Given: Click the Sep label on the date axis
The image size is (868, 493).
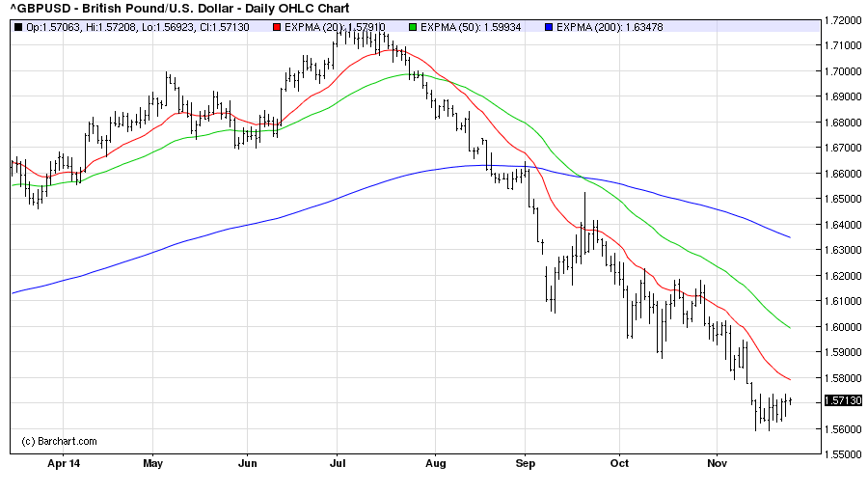Looking at the screenshot, I should [525, 463].
